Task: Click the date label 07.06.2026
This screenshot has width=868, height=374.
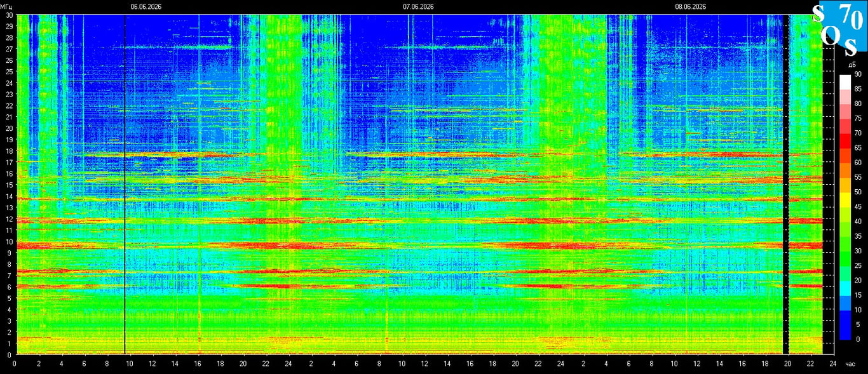Action: coord(418,6)
